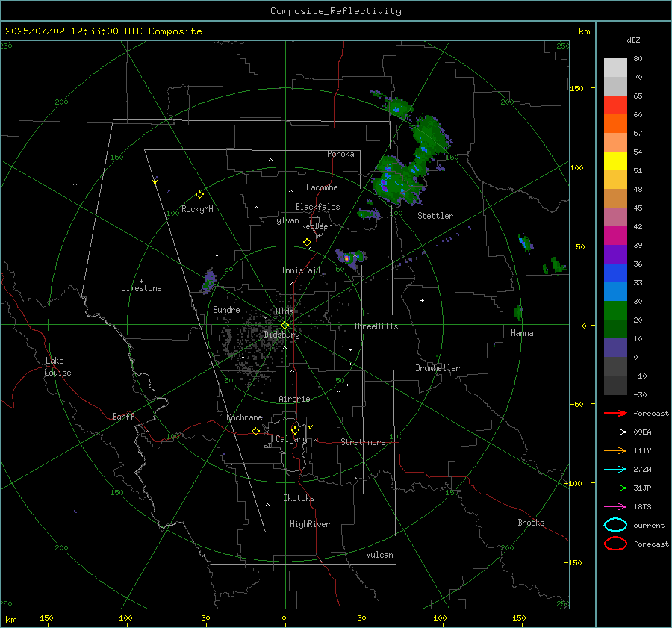Click the Innisfail city label

[x=302, y=270]
